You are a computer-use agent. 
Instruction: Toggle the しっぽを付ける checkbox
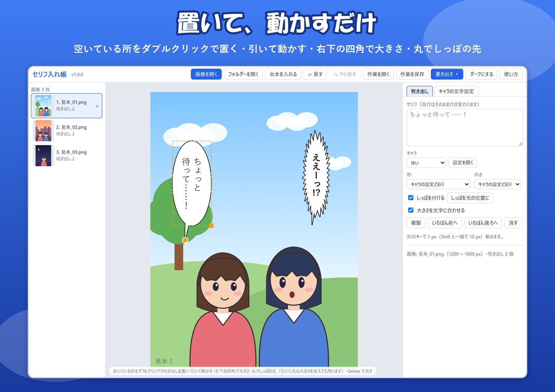point(411,198)
